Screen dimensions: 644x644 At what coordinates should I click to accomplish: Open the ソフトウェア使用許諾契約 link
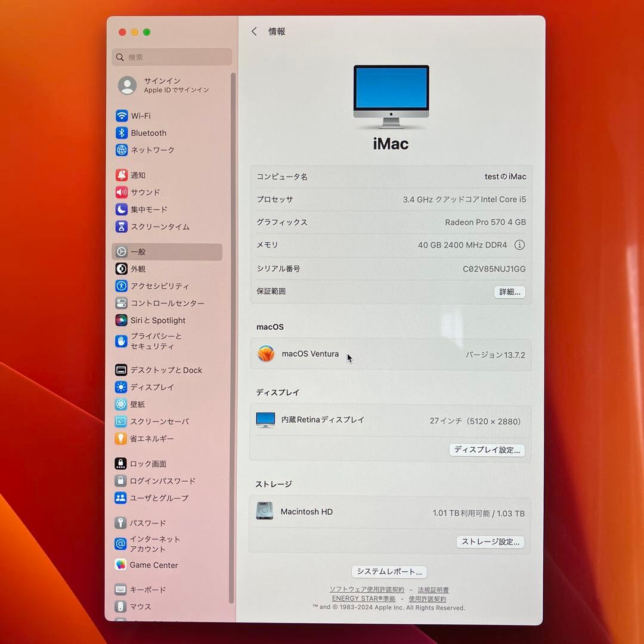click(x=367, y=589)
